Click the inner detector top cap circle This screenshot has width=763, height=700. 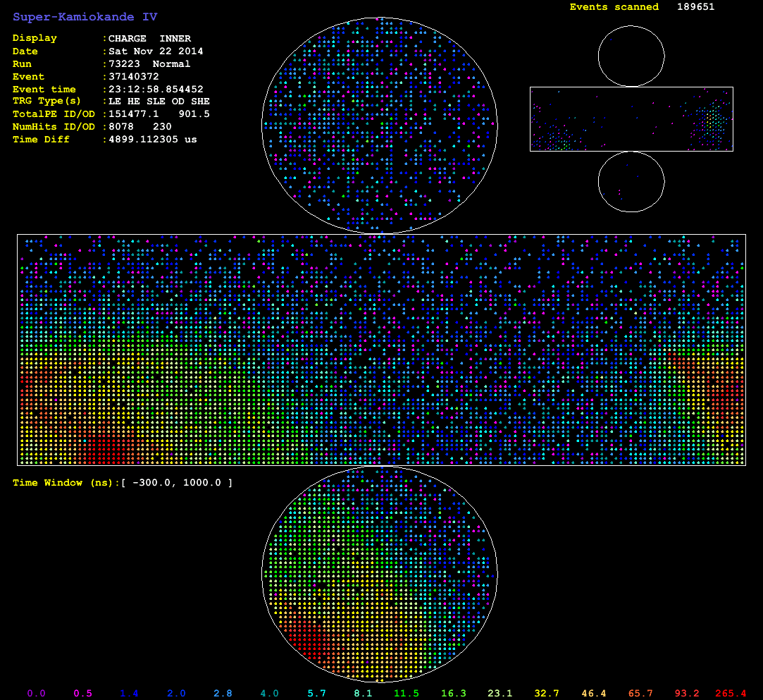pos(380,124)
